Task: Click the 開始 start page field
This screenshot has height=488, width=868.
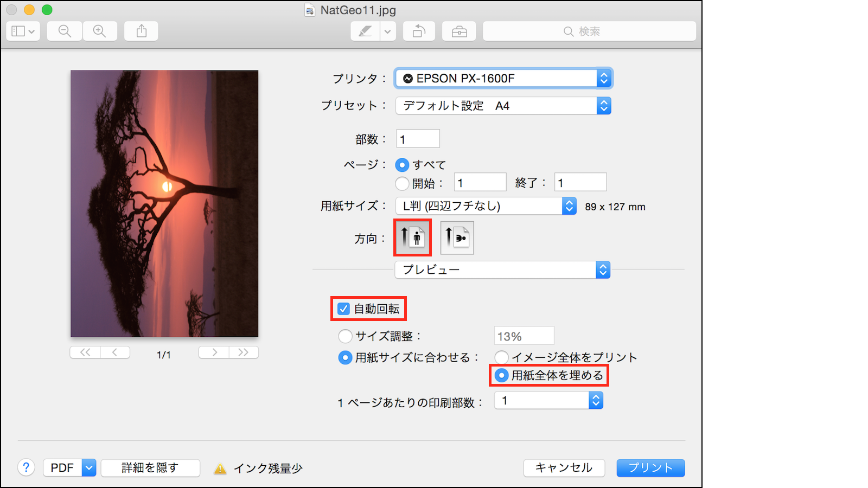Action: pos(480,183)
